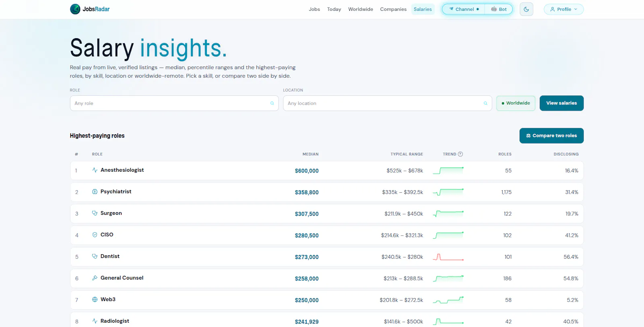Click the $358,800 median value

pos(307,192)
